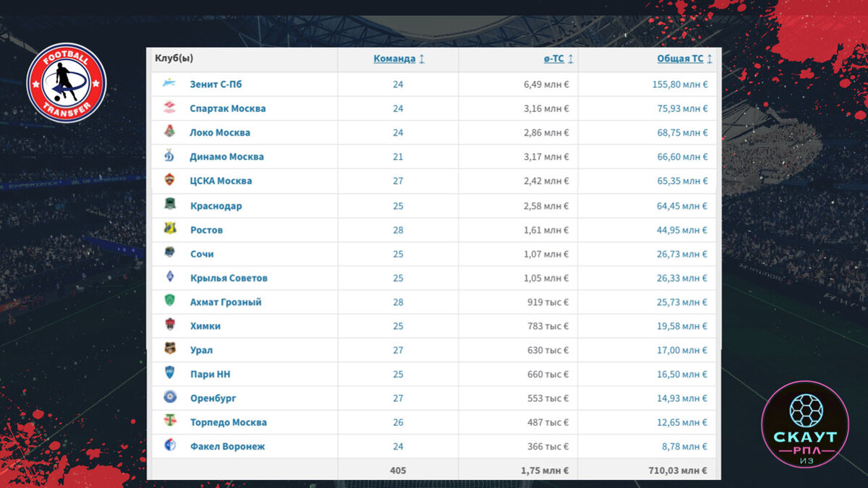Image resolution: width=868 pixels, height=488 pixels.
Task: Click Rostov squad size 28
Action: [398, 230]
